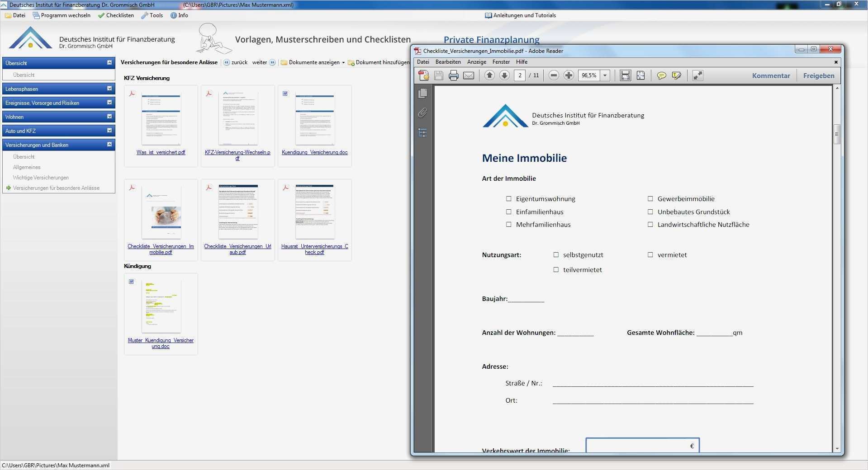Open Was_ist_versichert.pdf link
Viewport: 868px width, 470px height.
(161, 152)
